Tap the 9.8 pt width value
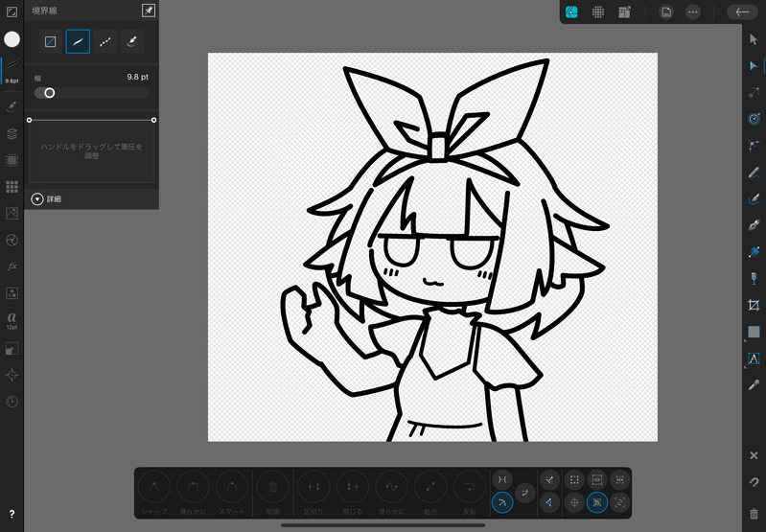Viewport: 766px width, 532px height. tap(137, 77)
